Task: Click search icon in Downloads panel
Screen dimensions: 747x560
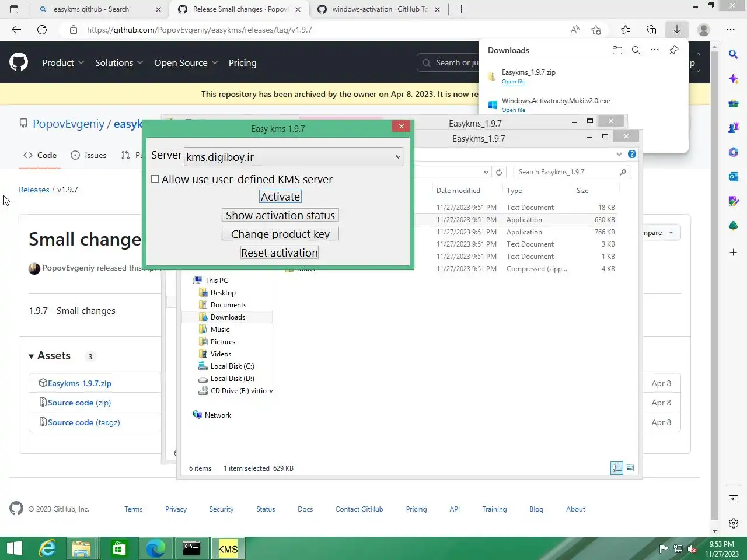Action: pos(636,50)
